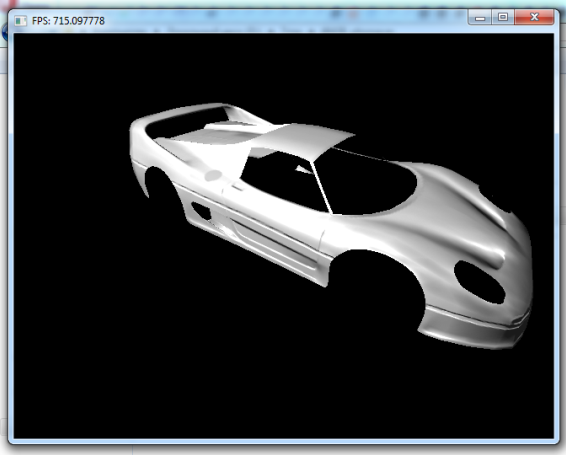This screenshot has height=455, width=566.
Task: Pick the side air intake vent
Action: point(201,211)
